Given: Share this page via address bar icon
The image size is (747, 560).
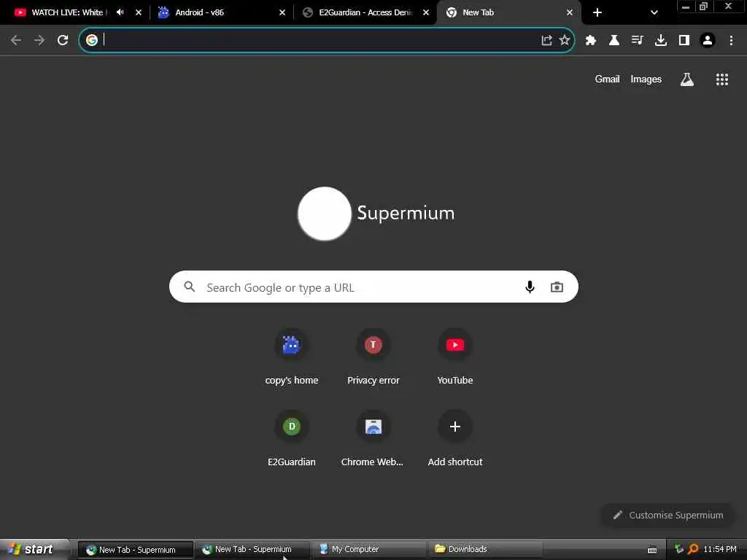Looking at the screenshot, I should click(546, 40).
